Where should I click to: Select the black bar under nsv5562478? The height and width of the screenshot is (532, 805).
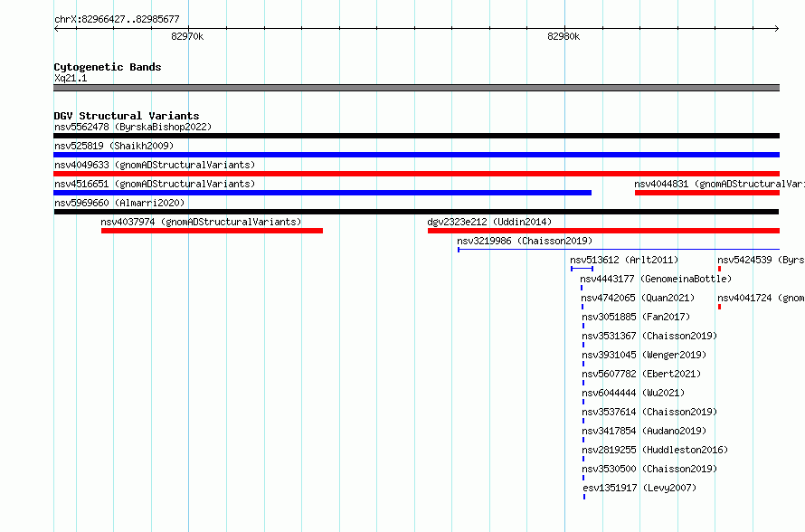point(416,136)
